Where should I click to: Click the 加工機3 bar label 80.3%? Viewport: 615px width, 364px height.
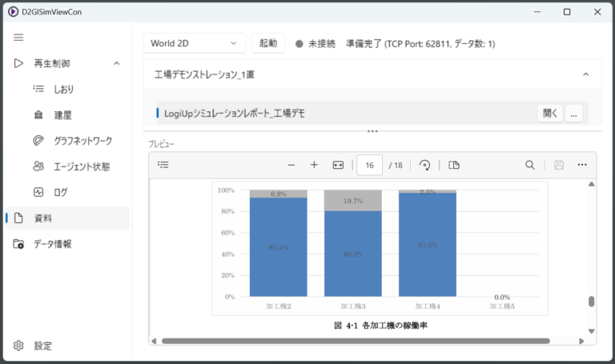click(x=353, y=254)
